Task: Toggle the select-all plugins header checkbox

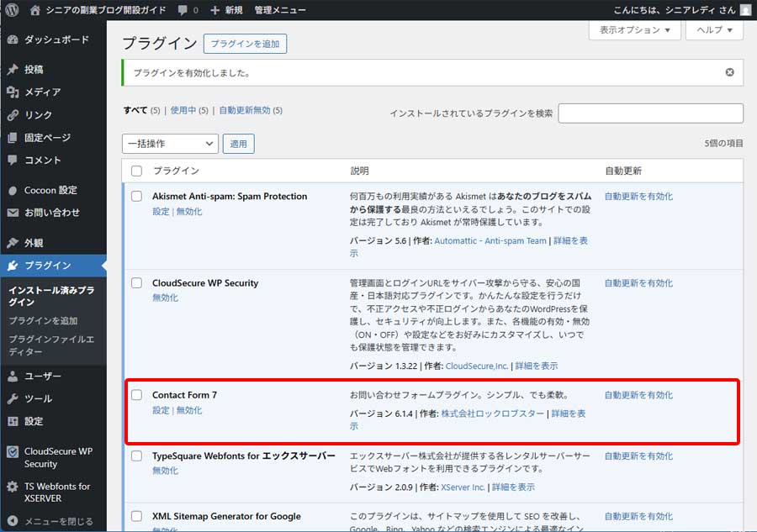Action: click(x=135, y=170)
